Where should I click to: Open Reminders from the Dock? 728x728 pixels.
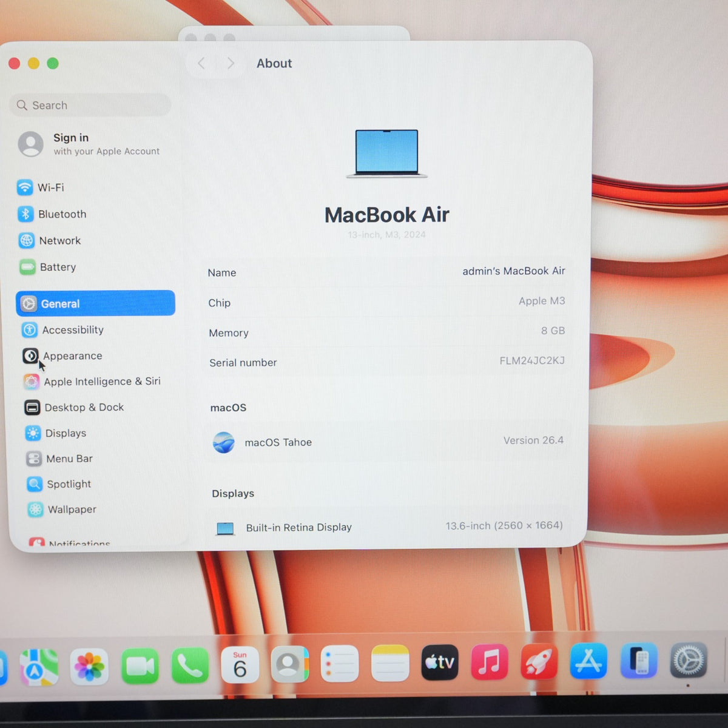(340, 664)
